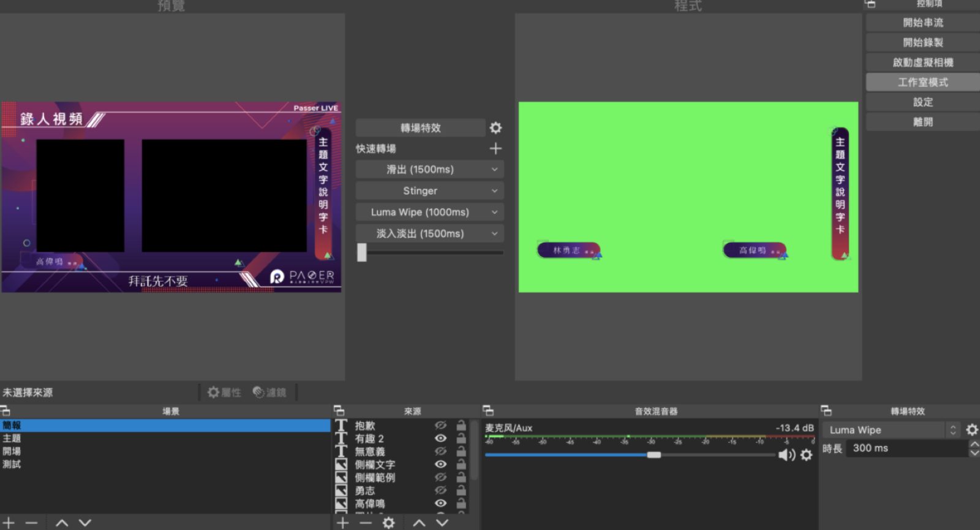Hide the 側欄文字 source
980x530 pixels.
pyautogui.click(x=440, y=464)
